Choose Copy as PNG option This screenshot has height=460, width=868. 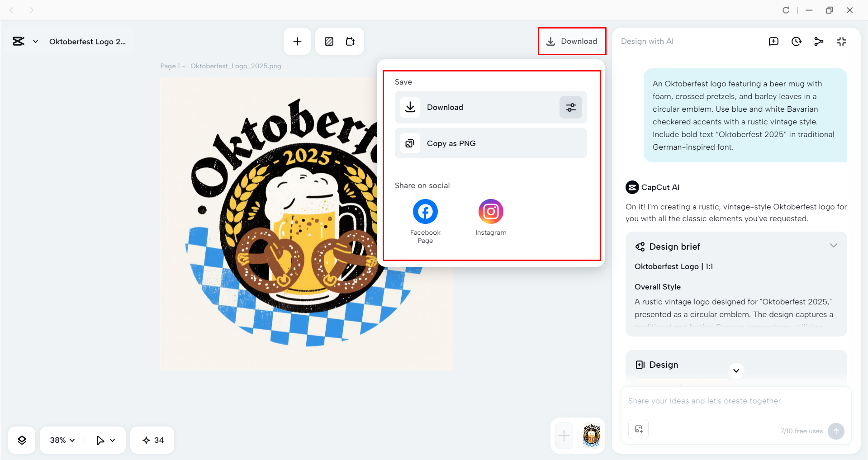491,143
